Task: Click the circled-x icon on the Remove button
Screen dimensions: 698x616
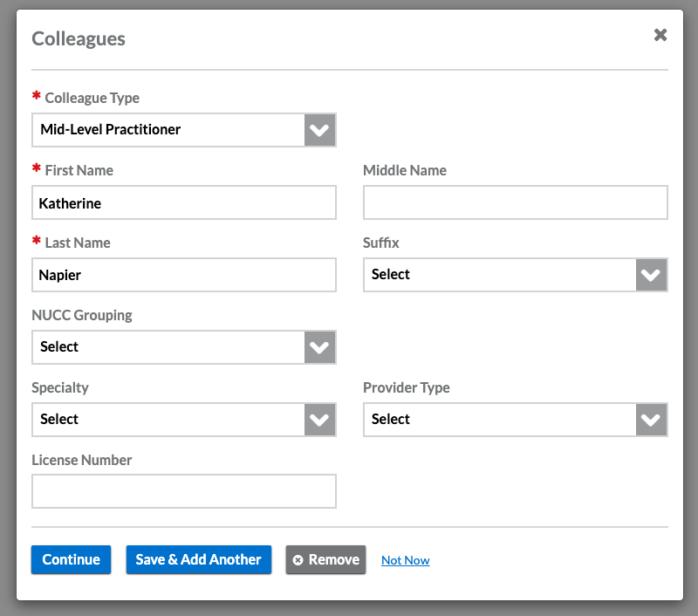Action: click(298, 560)
